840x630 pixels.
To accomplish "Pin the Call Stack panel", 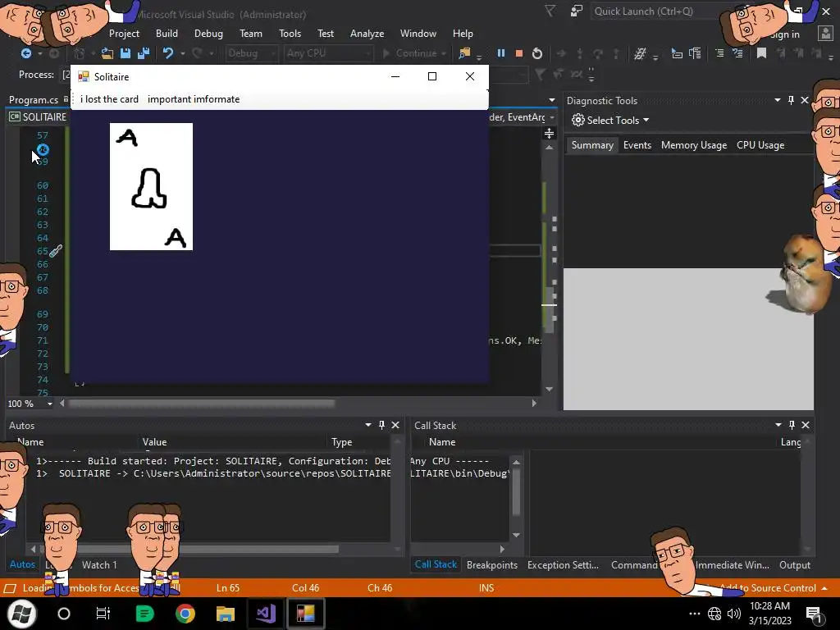I will [792, 425].
